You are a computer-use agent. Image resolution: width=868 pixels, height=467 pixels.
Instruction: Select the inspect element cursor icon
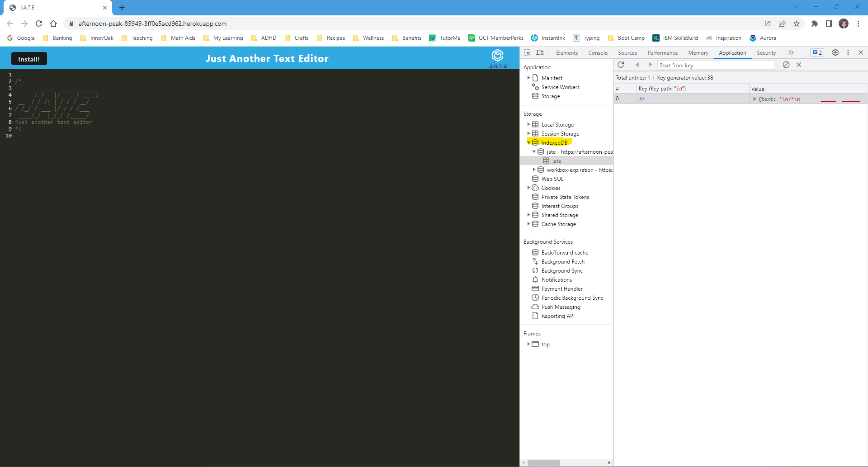coord(527,52)
